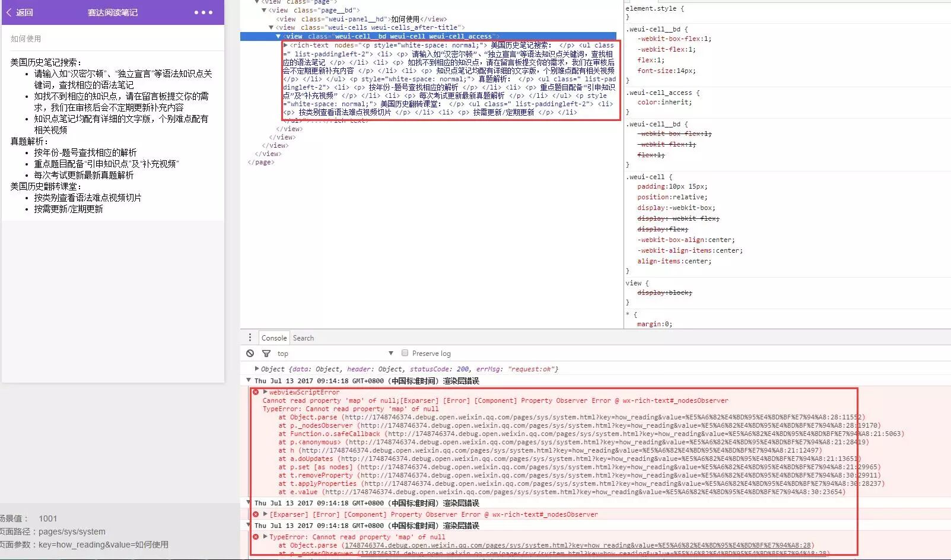The height and width of the screenshot is (560, 951).
Task: Open the source link after t.applyProperties
Action: [624, 483]
